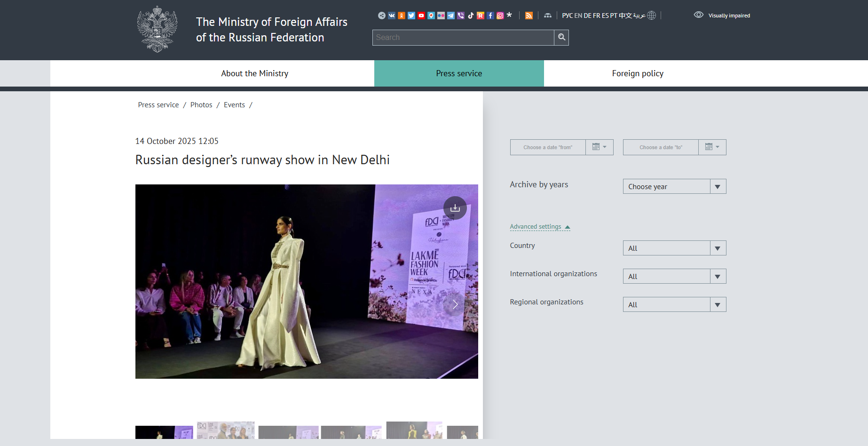Click the Choose a date "from" field
Screen dimensions: 868x446
[548, 147]
